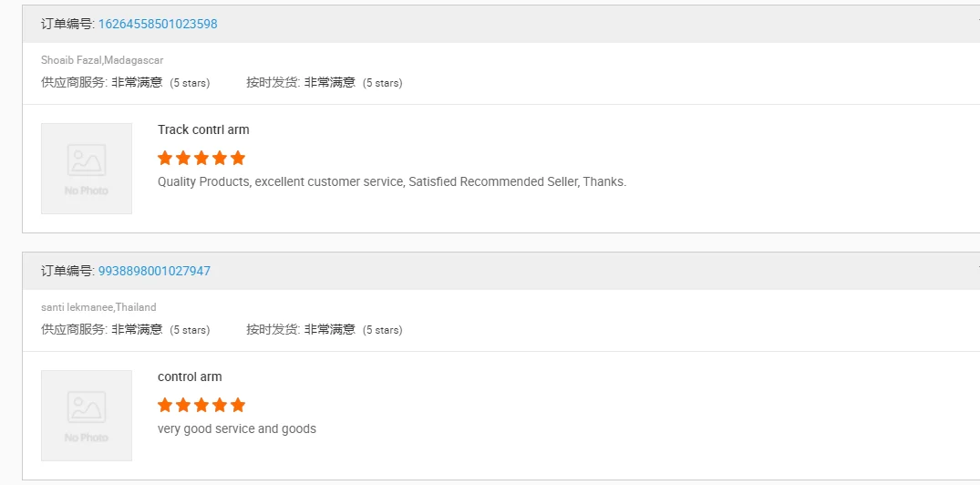This screenshot has height=485, width=980.
Task: Open No Photo placeholder beside control arm review
Action: pyautogui.click(x=87, y=416)
